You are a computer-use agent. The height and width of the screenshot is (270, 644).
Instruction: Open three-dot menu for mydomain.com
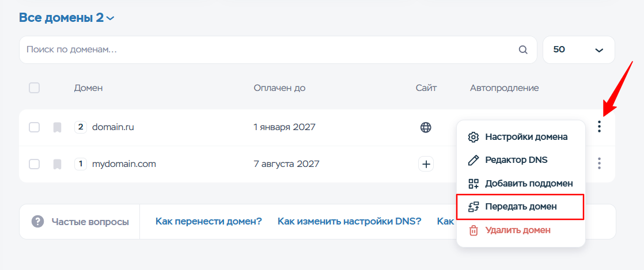[x=600, y=164]
